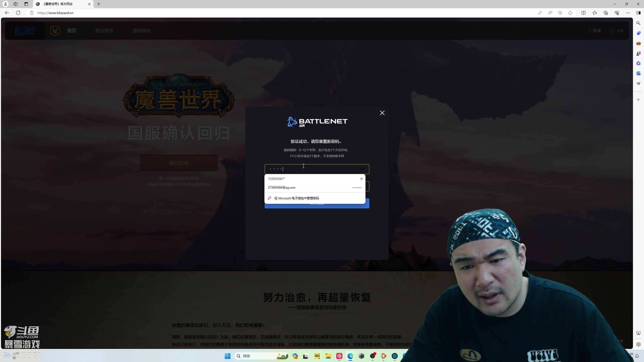The image size is (644, 362).
Task: Open the tab actions menu icon
Action: coord(26,4)
